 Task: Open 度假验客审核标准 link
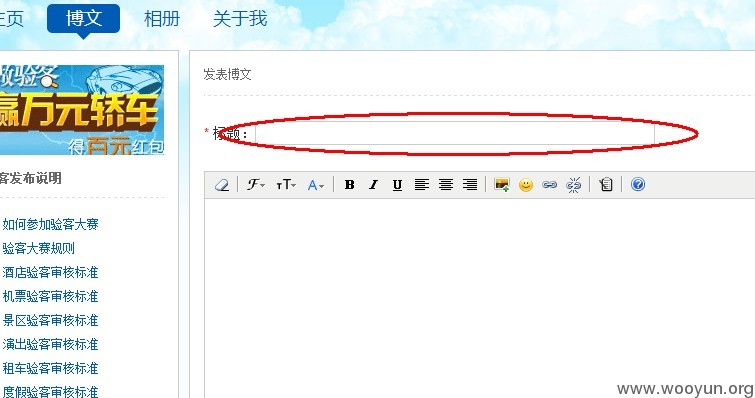(51, 391)
